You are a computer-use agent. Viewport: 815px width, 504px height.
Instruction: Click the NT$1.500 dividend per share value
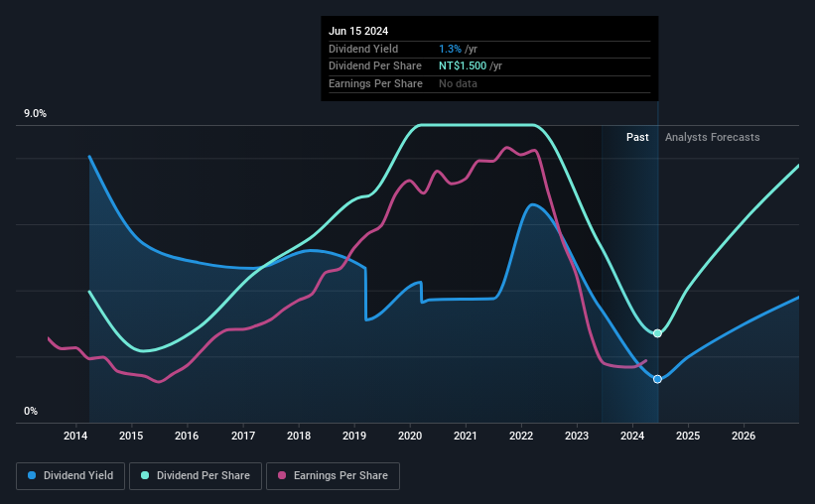(463, 66)
